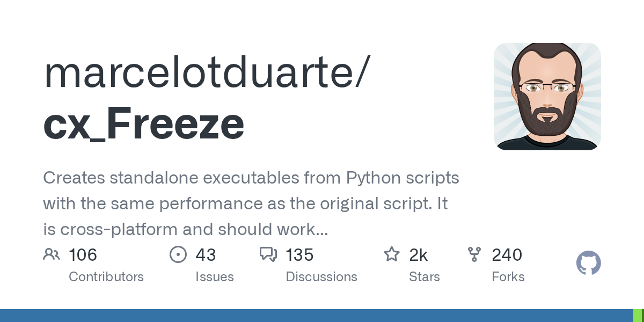Image resolution: width=644 pixels, height=322 pixels.
Task: Click the GitHub Octocat logo
Action: tap(588, 264)
